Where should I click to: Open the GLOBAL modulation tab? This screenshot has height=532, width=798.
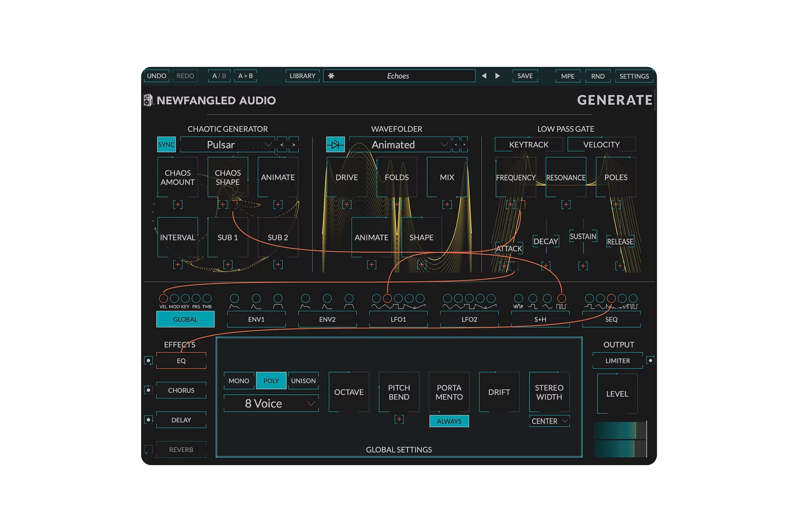[x=185, y=319]
